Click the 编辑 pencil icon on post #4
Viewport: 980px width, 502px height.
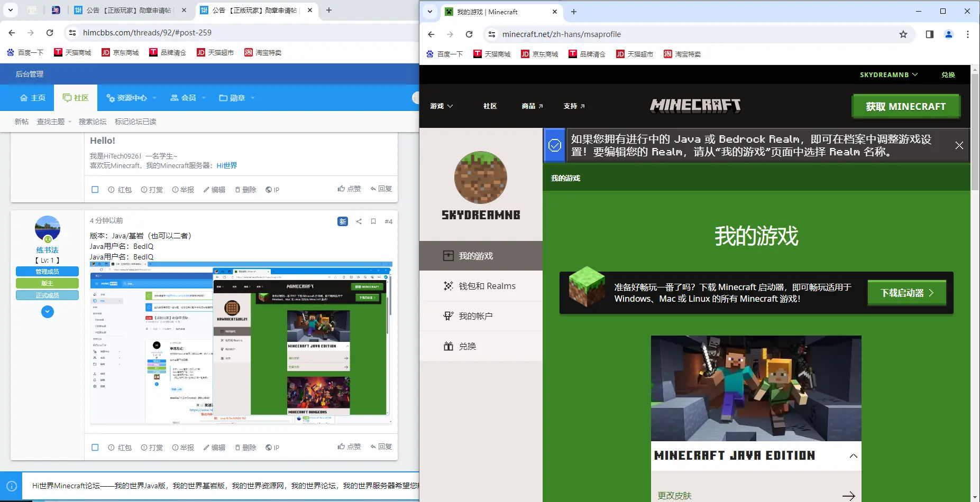(214, 447)
